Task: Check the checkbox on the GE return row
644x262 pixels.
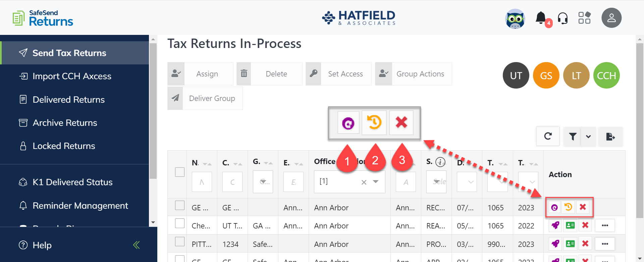Action: coord(180,205)
